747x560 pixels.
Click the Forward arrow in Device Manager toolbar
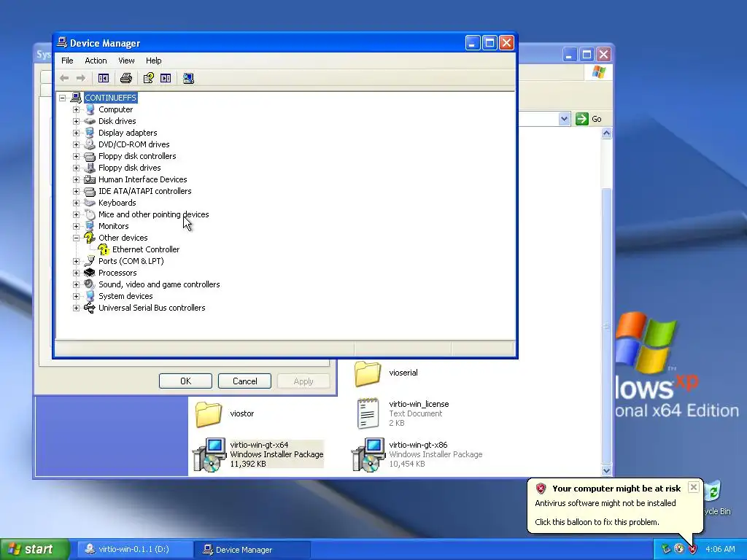81,78
